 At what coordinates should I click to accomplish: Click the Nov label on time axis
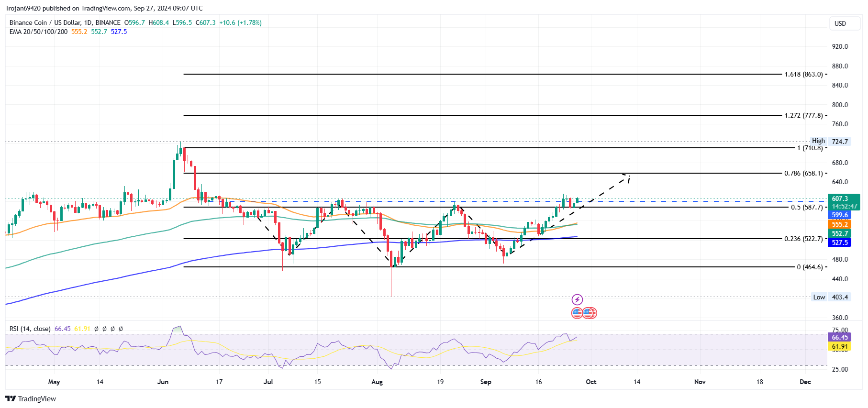[x=700, y=382]
